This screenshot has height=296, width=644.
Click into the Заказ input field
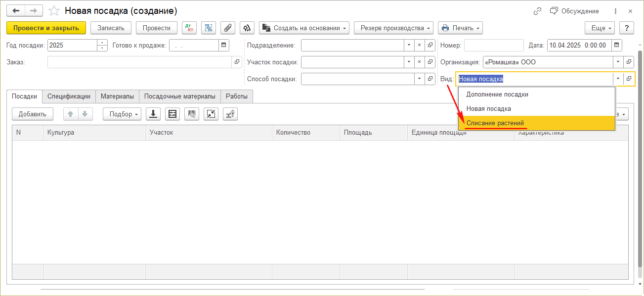140,62
